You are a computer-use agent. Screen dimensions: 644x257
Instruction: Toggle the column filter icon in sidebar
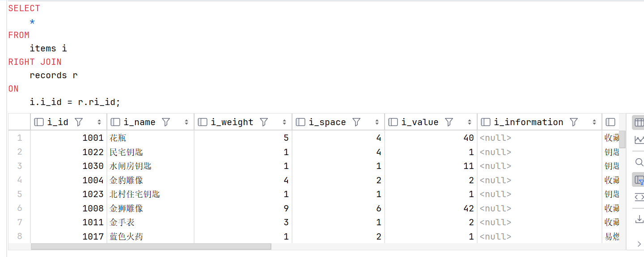tap(639, 180)
